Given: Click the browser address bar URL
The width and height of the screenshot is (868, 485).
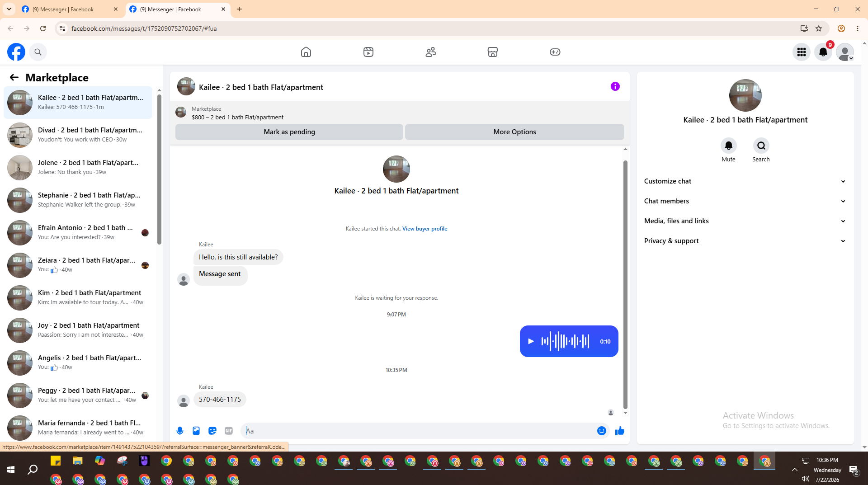Looking at the screenshot, I should point(144,28).
